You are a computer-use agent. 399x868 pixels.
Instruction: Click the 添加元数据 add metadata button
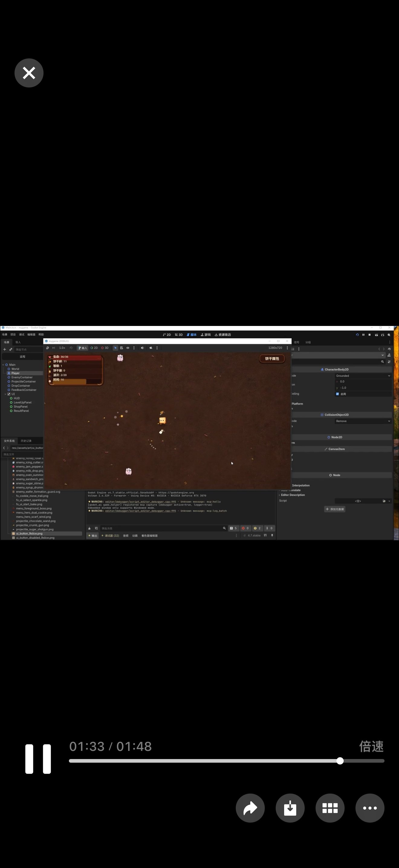(x=335, y=509)
